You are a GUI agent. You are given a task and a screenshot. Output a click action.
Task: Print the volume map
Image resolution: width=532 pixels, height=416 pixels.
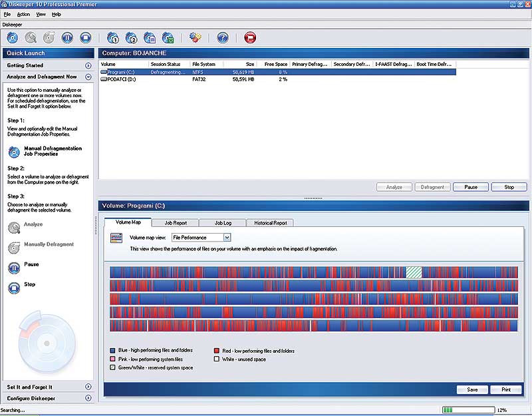click(506, 389)
